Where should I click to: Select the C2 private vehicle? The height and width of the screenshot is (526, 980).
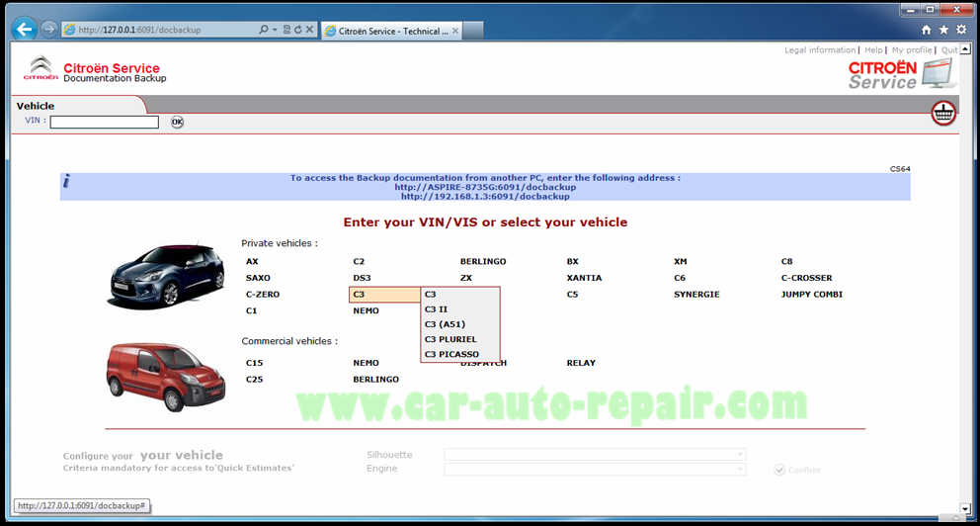[359, 261]
